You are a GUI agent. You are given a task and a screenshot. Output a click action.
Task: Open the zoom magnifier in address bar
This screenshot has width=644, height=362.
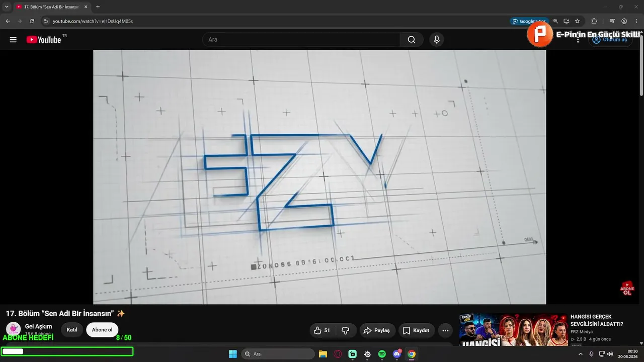[555, 21]
